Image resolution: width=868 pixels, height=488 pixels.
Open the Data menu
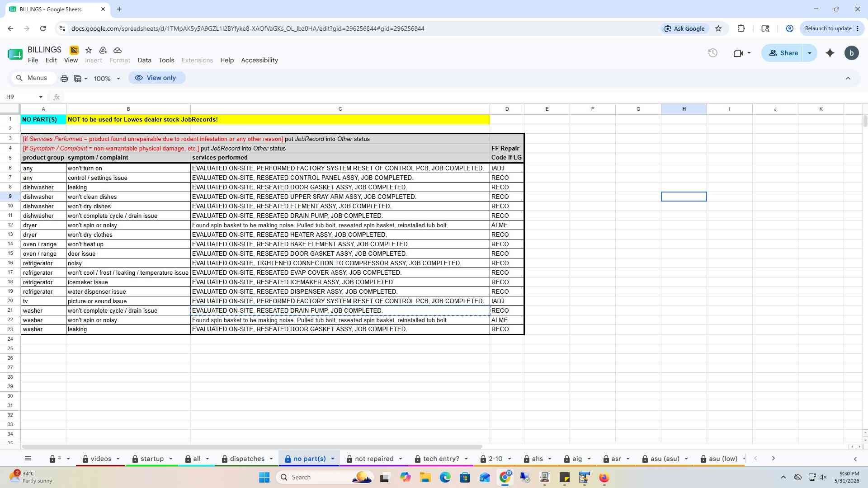pyautogui.click(x=144, y=60)
